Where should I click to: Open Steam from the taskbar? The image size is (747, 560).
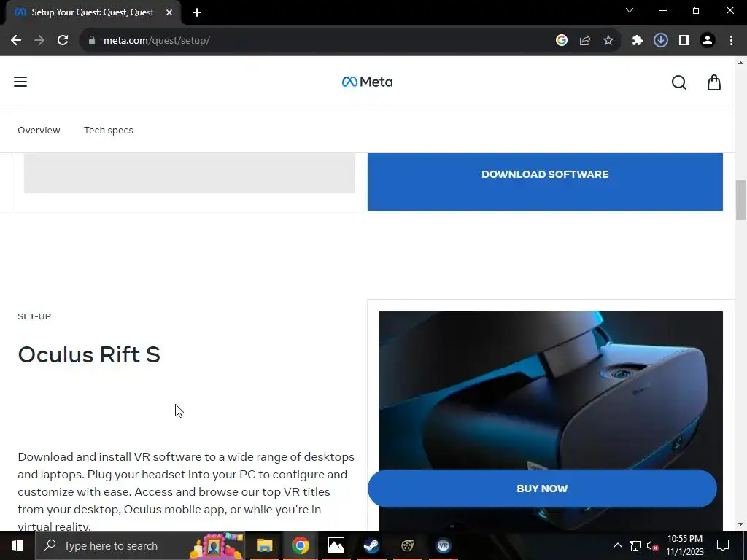coord(371,545)
